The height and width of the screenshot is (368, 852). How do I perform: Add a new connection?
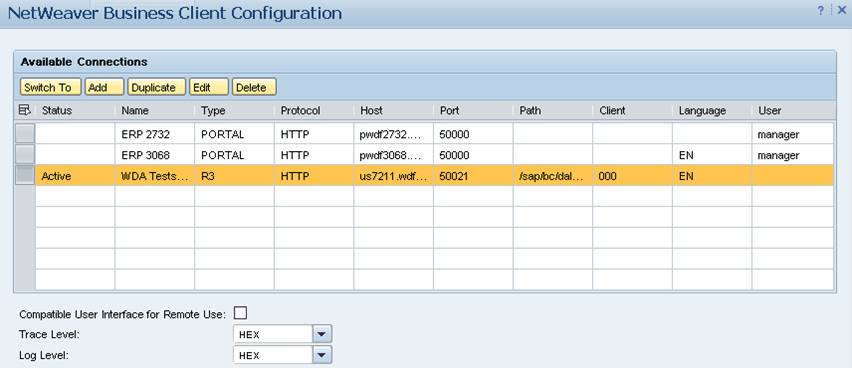pyautogui.click(x=104, y=88)
